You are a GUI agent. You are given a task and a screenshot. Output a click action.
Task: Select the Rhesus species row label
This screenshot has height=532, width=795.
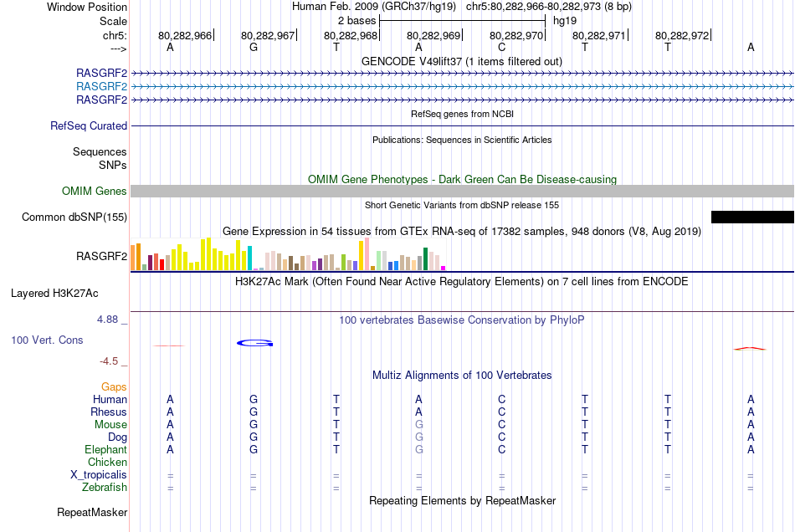point(109,412)
